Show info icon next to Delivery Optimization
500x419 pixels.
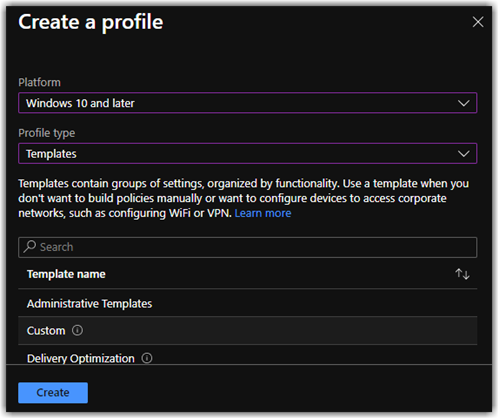pos(147,358)
